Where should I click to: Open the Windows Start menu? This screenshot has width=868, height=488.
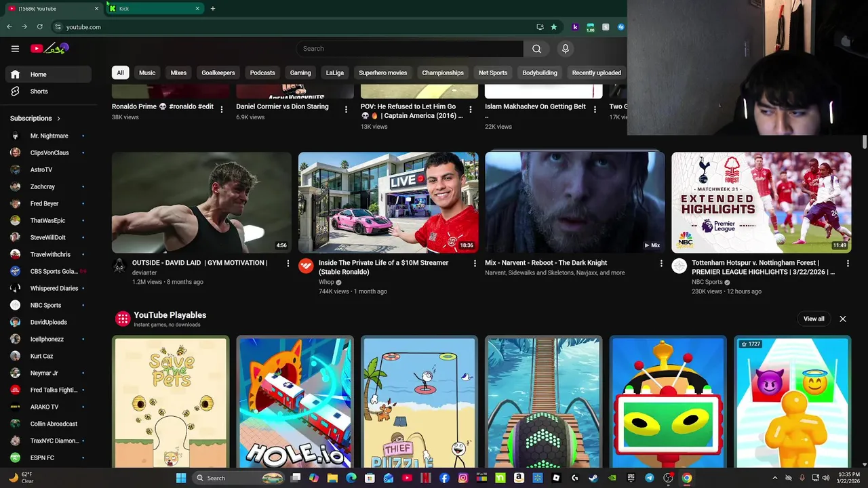pyautogui.click(x=181, y=478)
